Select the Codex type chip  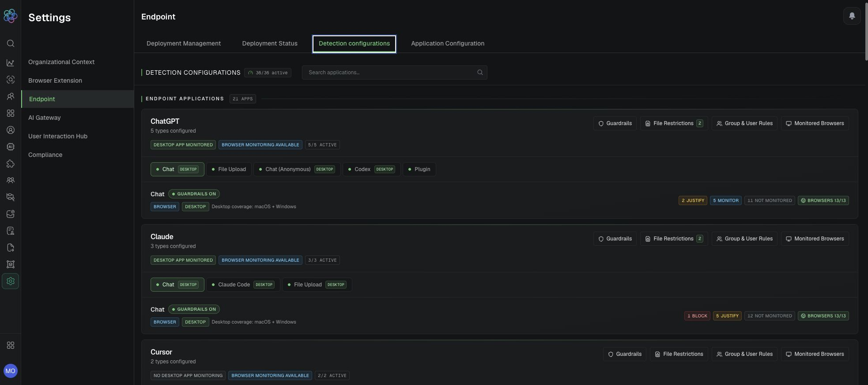(x=372, y=169)
